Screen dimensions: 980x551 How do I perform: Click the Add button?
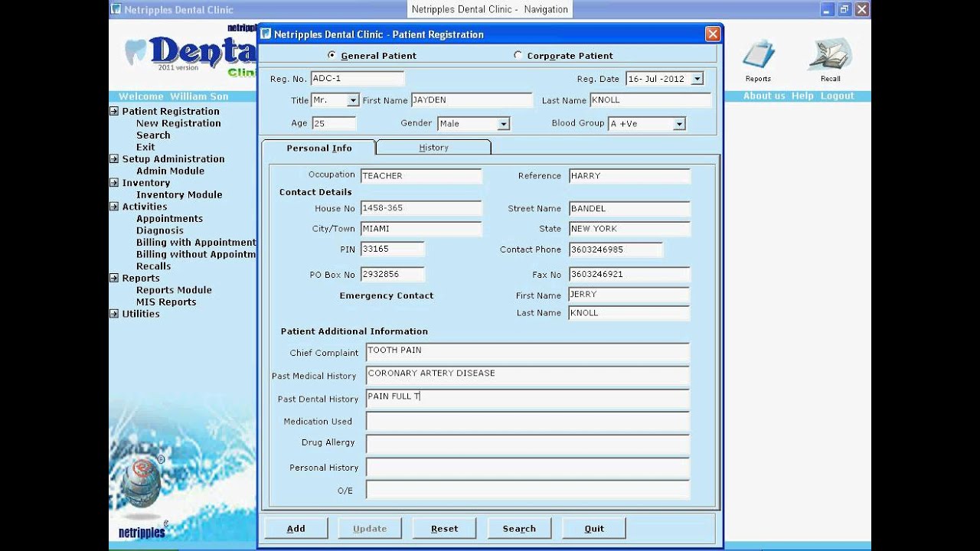[x=296, y=529]
